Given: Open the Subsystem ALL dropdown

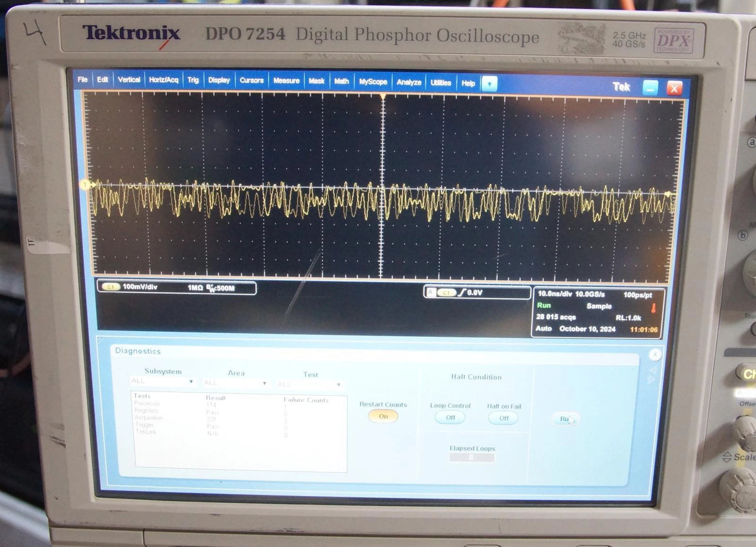Looking at the screenshot, I should (163, 381).
